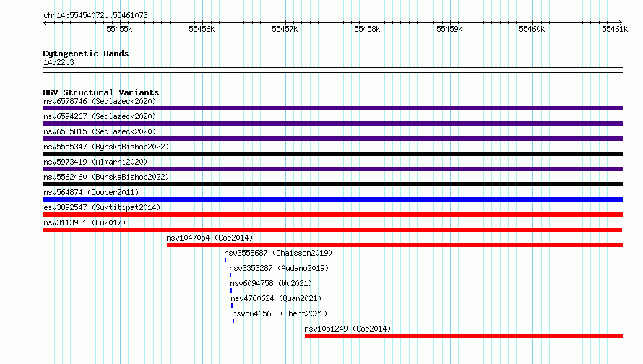
Task: Open the nsv3353287 (Audano2019) label
Action: (x=279, y=268)
